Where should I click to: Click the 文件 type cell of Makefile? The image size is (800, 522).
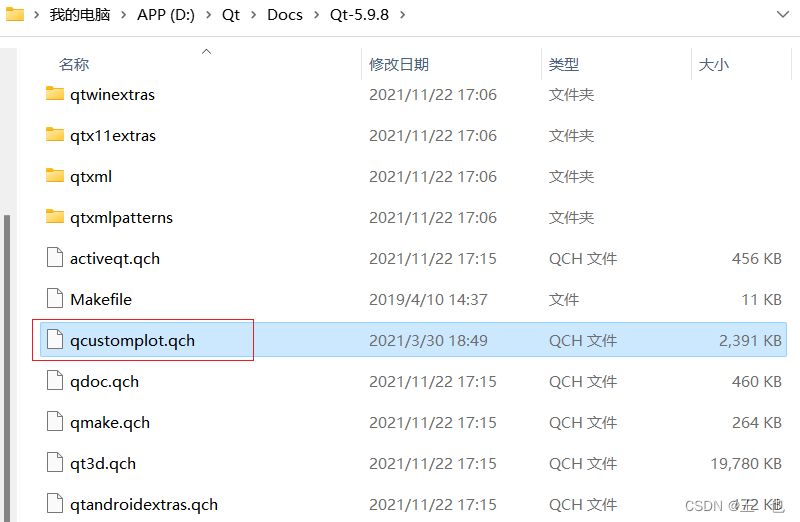tap(564, 300)
